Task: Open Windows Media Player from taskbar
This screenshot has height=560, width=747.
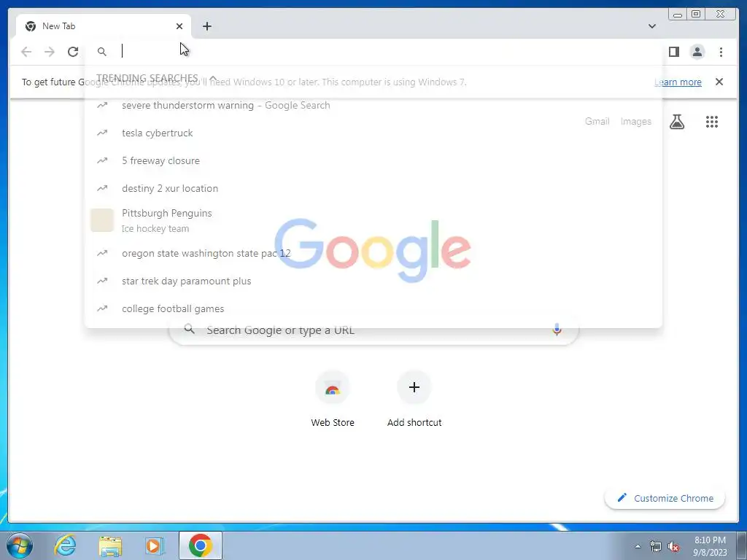Action: click(x=154, y=545)
